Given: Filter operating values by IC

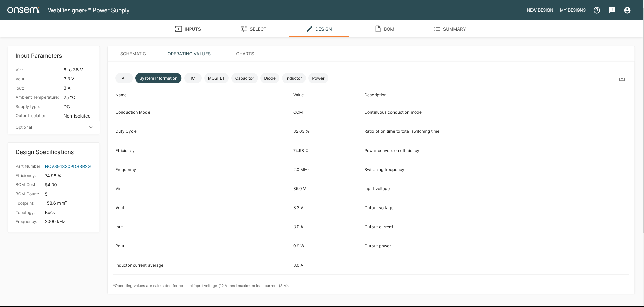Looking at the screenshot, I should 193,78.
